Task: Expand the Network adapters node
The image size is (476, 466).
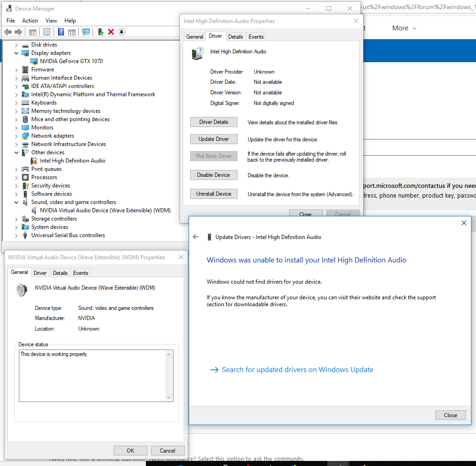Action: pyautogui.click(x=17, y=136)
